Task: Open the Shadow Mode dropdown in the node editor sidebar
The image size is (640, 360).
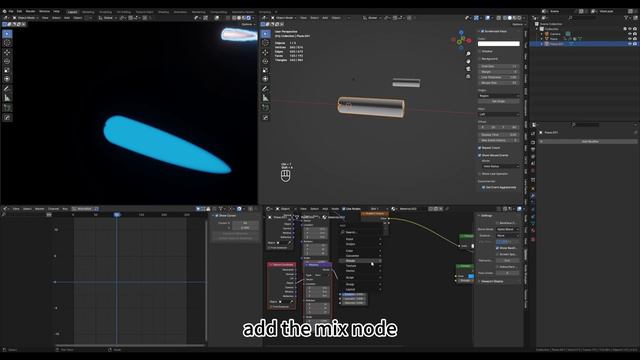Action: pyautogui.click(x=507, y=236)
